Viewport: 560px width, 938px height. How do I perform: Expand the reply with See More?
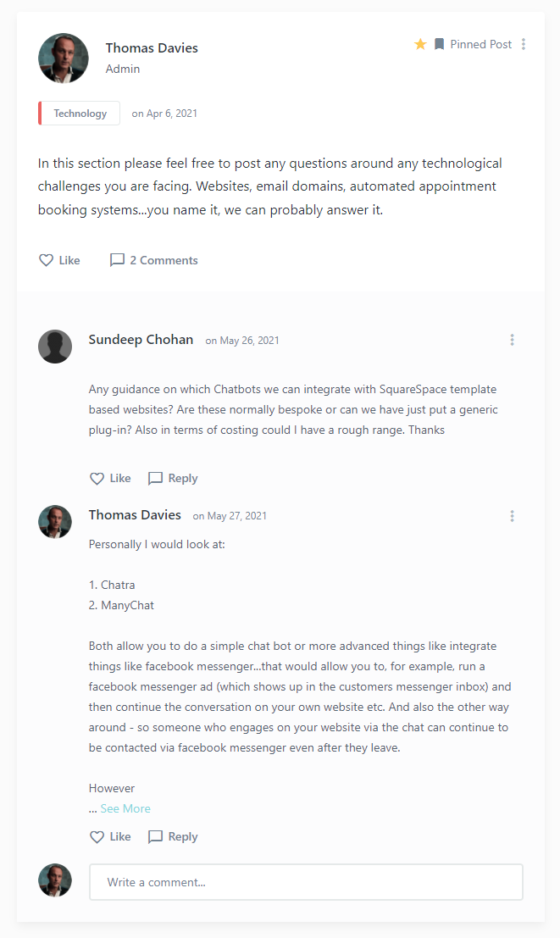coord(125,808)
